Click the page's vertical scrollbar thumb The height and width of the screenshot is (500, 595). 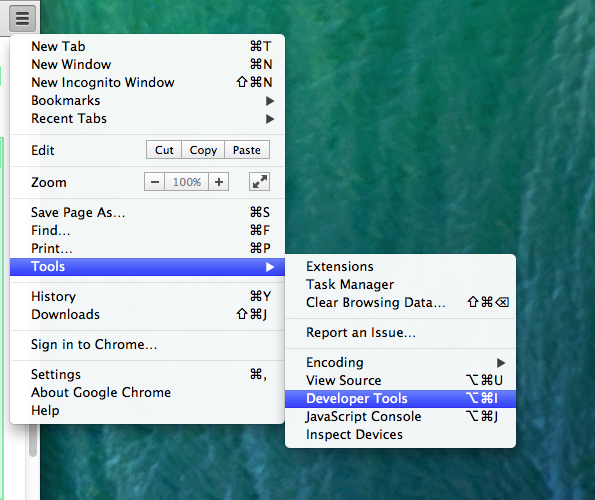pyautogui.click(x=33, y=440)
